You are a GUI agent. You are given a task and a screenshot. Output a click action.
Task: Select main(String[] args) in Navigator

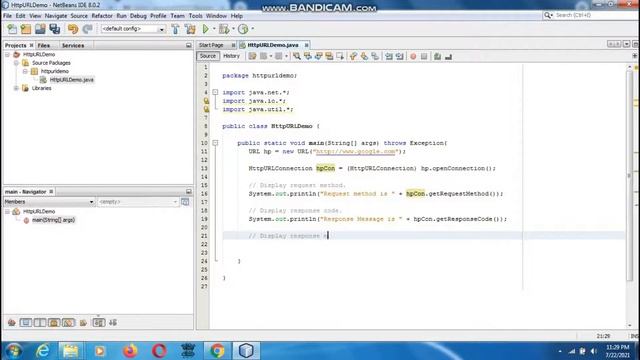pos(53,220)
